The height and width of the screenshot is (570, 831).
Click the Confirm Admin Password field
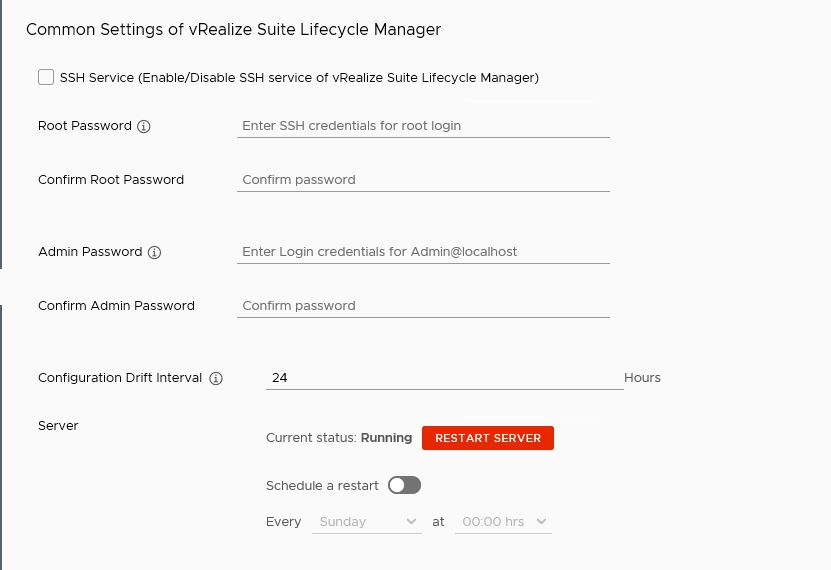point(423,306)
